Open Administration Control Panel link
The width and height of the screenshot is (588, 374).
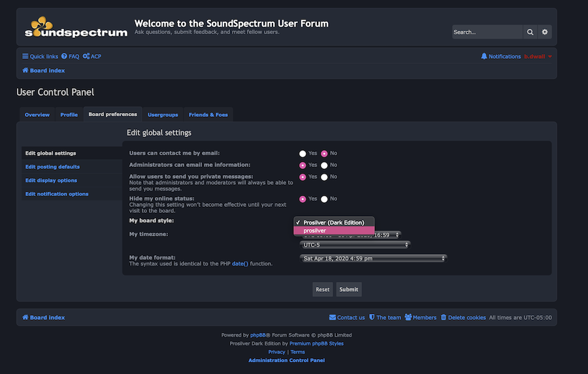pyautogui.click(x=287, y=360)
